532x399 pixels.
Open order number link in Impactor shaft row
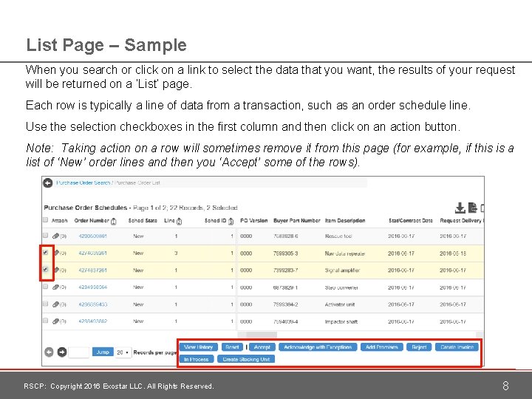[x=92, y=321]
